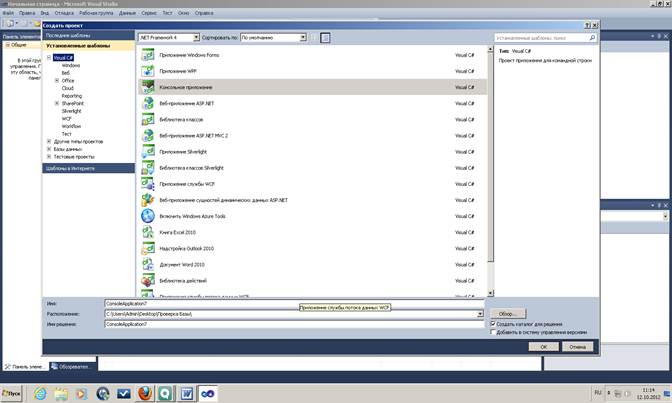Select the WCF service application icon
The image size is (672, 403).
pos(148,184)
